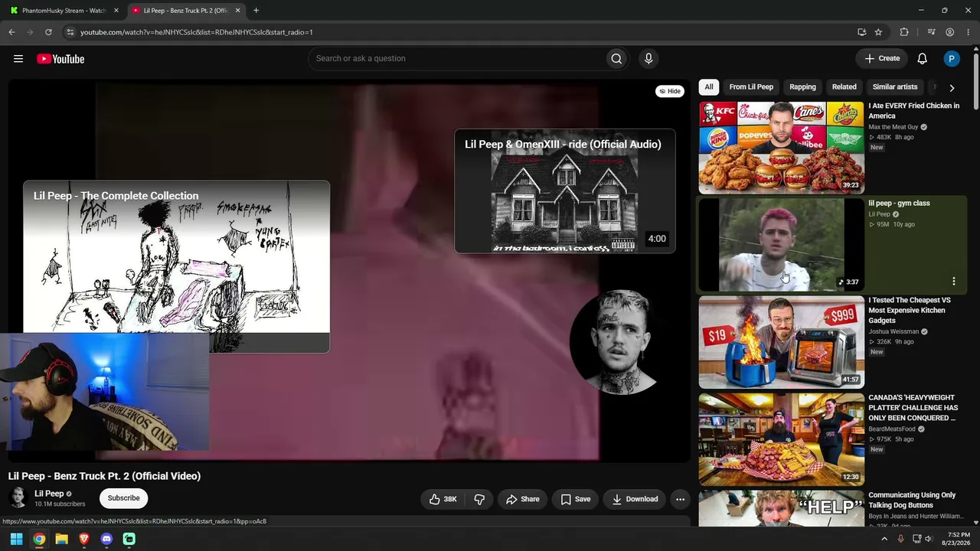
Task: Click Lil Peep circular channel end card
Action: 622,341
